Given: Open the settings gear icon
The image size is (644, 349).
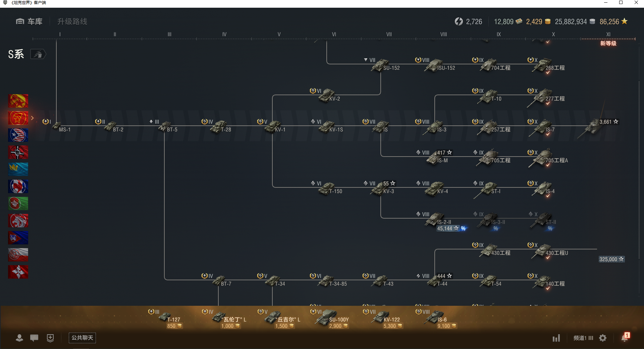Looking at the screenshot, I should point(603,338).
